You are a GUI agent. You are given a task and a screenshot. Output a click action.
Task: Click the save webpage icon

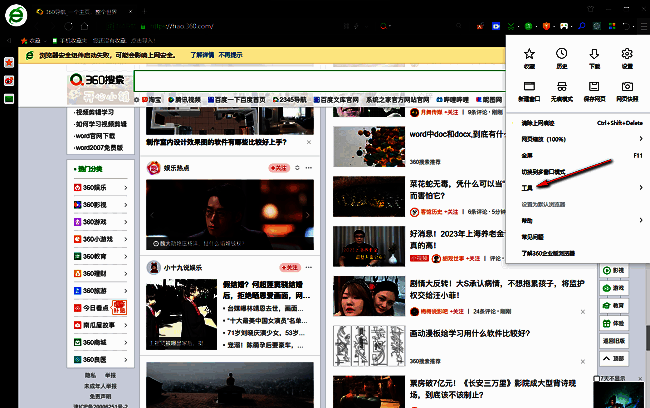coord(594,89)
